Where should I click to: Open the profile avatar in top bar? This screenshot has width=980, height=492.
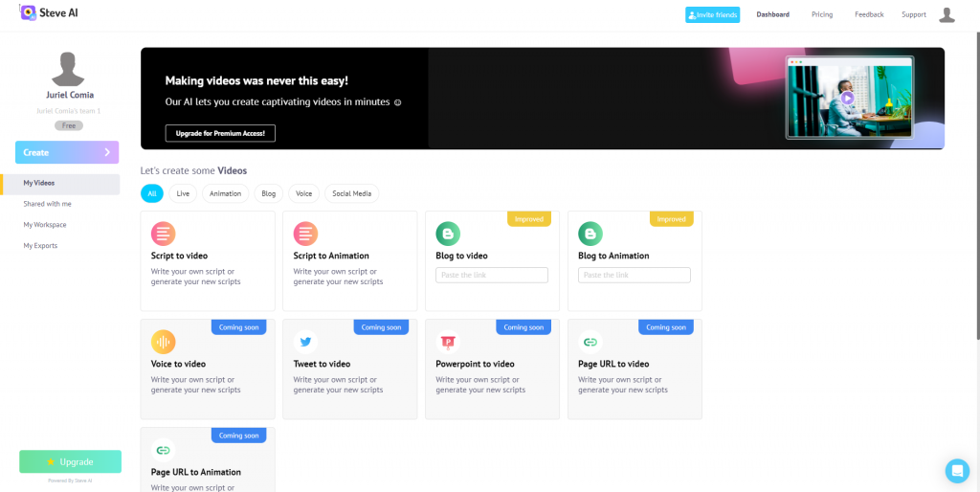[947, 15]
